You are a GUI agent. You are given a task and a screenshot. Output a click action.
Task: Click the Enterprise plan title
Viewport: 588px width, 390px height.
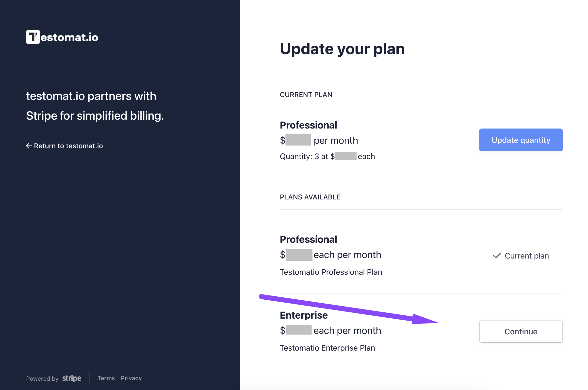(304, 315)
